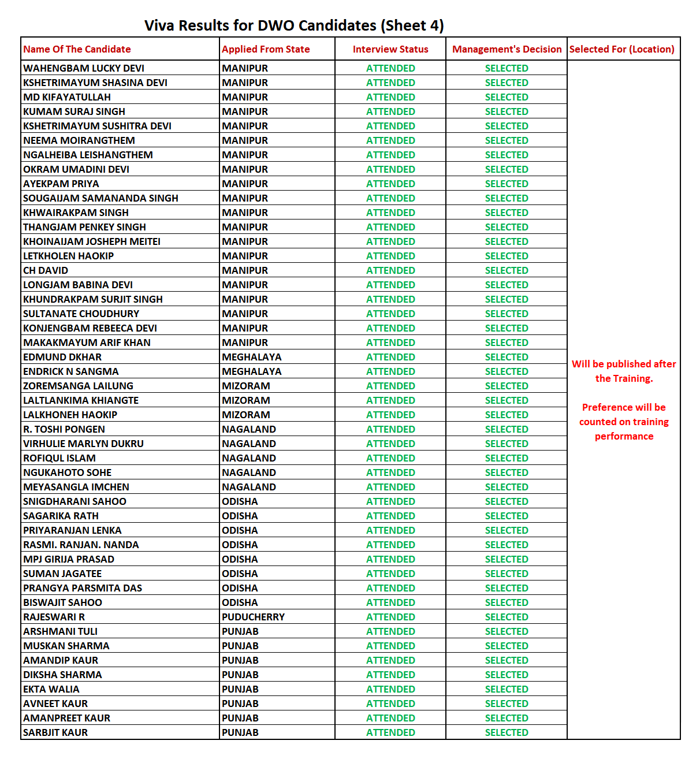Click the 'Name Of The Candidate' column header
The height and width of the screenshot is (759, 700).
coord(77,49)
